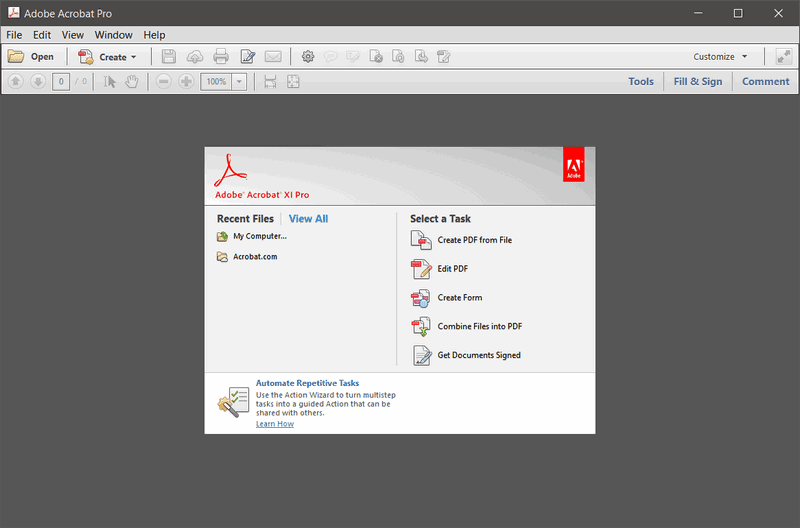Open the zoom level dropdown arrow
800x528 pixels.
click(239, 82)
